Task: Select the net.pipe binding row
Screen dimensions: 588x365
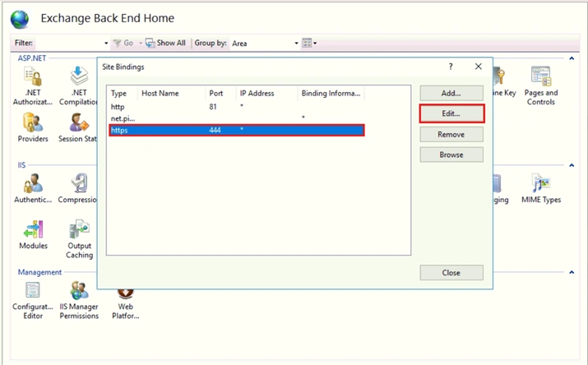Action: click(236, 118)
